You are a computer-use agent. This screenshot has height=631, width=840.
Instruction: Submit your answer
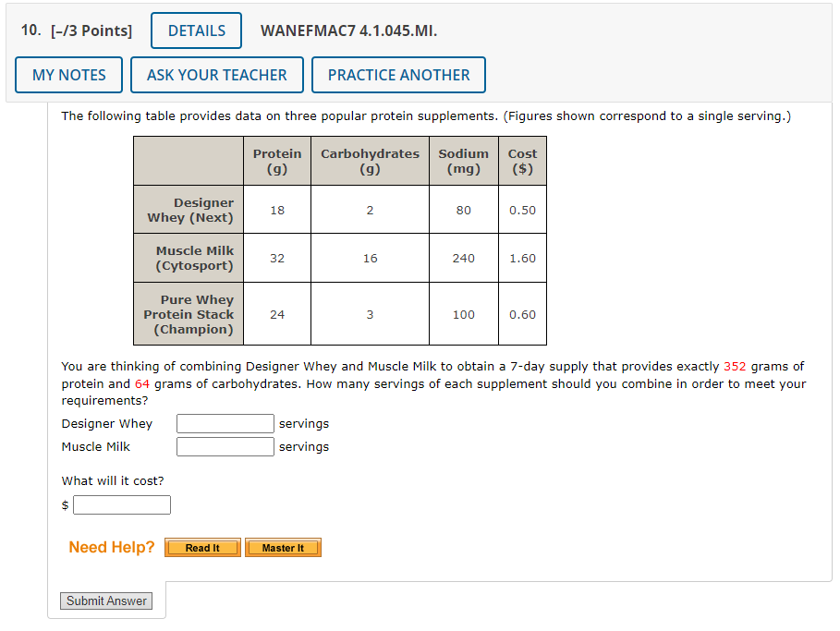pyautogui.click(x=105, y=601)
